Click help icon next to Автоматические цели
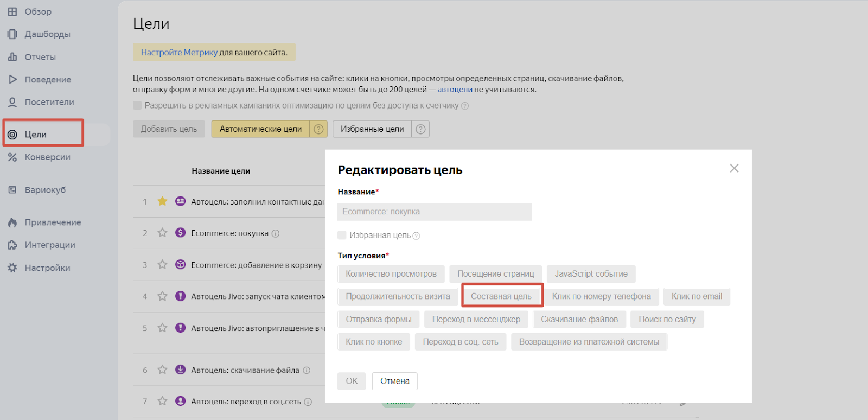This screenshot has width=868, height=420. (x=318, y=129)
